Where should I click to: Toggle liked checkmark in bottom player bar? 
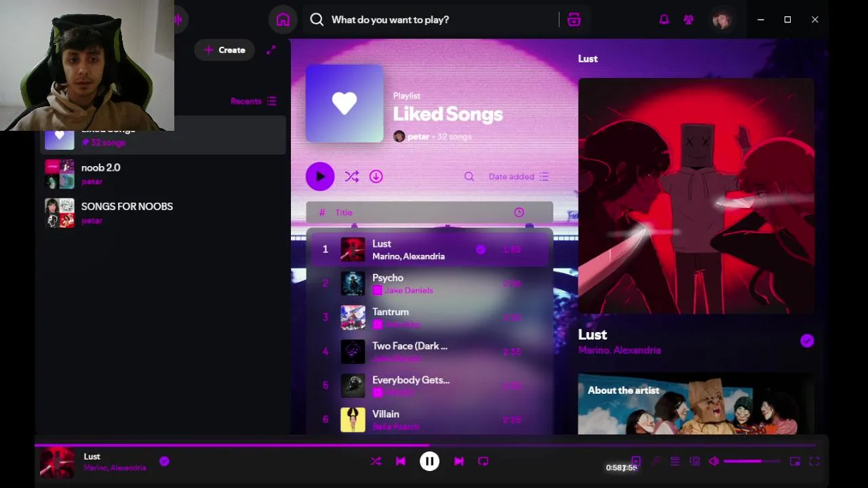click(164, 462)
